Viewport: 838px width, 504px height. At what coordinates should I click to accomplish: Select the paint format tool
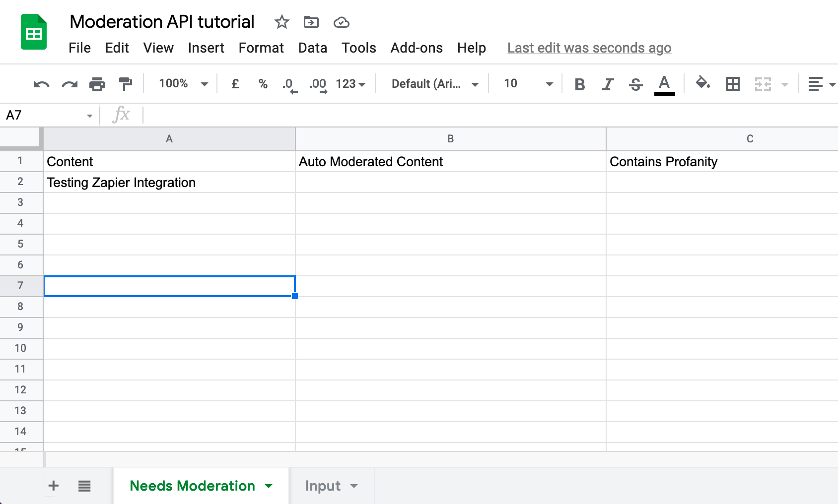coord(126,84)
